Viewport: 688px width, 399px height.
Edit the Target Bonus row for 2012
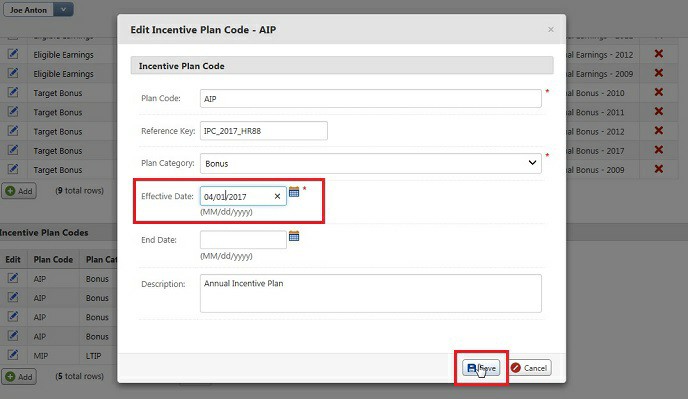(x=13, y=131)
